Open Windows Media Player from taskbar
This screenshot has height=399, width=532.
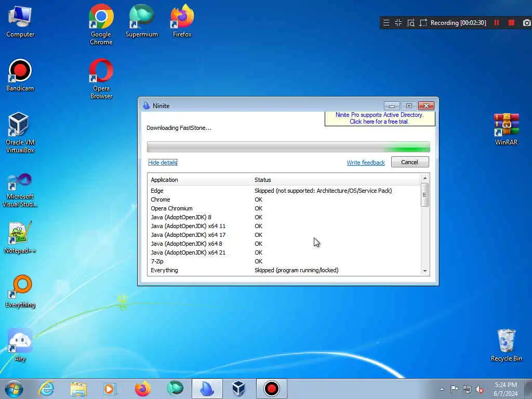tap(110, 389)
